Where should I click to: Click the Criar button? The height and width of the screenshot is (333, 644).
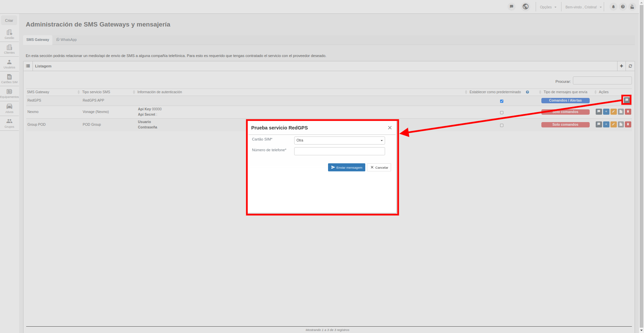[9, 20]
